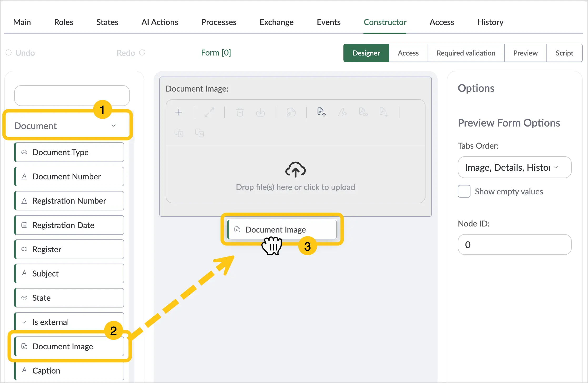Click the plus add file icon

[179, 112]
